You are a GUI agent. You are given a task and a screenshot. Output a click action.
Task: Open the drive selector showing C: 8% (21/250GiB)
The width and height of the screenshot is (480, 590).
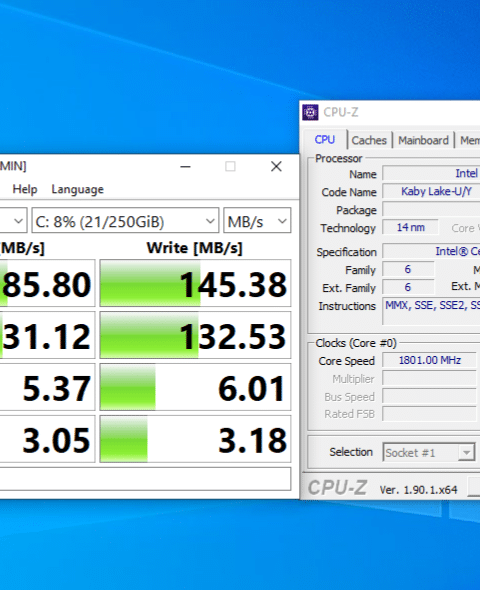(x=125, y=221)
